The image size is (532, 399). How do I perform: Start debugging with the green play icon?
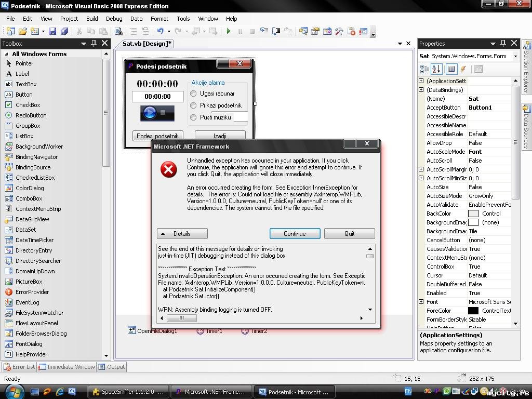coord(229,31)
